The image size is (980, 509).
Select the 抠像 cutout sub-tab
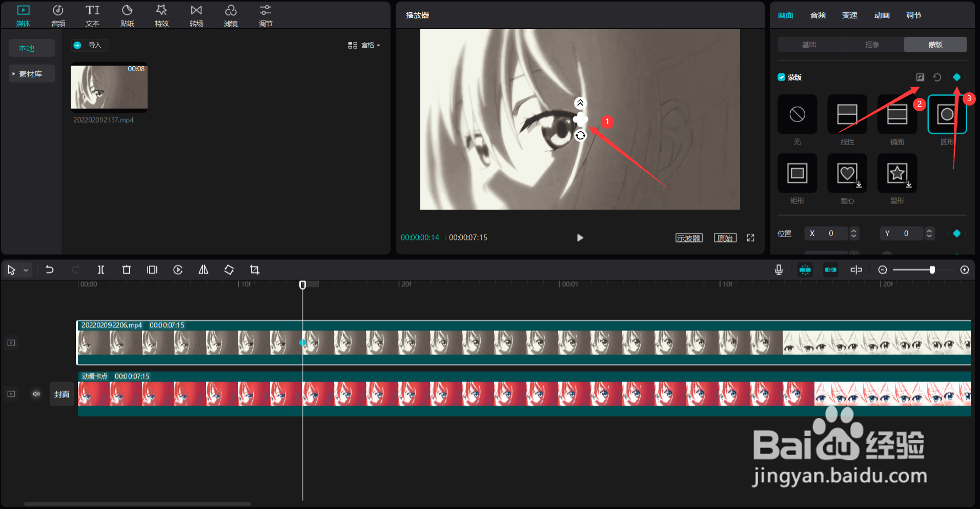point(872,45)
